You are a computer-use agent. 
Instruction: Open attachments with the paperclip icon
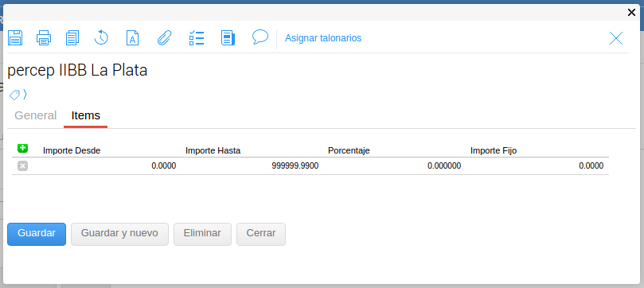point(164,37)
